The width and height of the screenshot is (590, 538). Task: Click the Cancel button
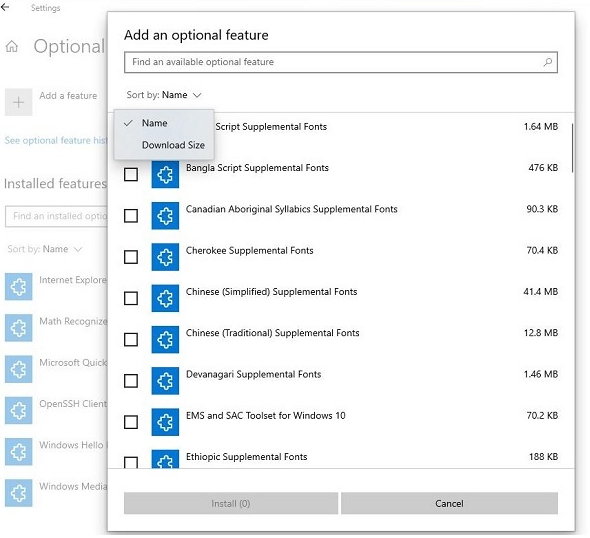449,503
